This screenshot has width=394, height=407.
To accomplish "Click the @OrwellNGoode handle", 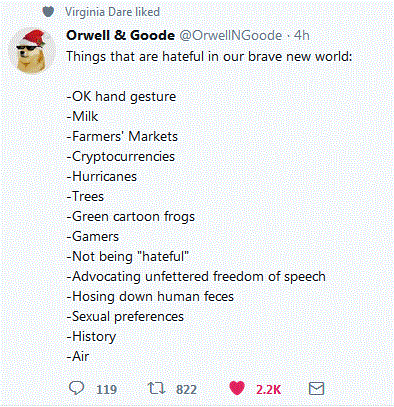I will click(231, 35).
